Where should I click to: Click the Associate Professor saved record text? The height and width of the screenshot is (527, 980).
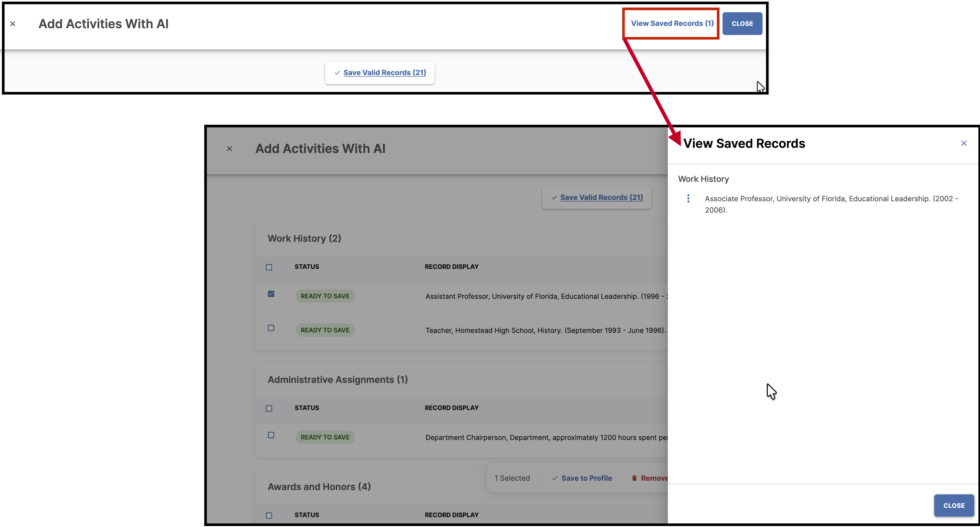coord(831,204)
